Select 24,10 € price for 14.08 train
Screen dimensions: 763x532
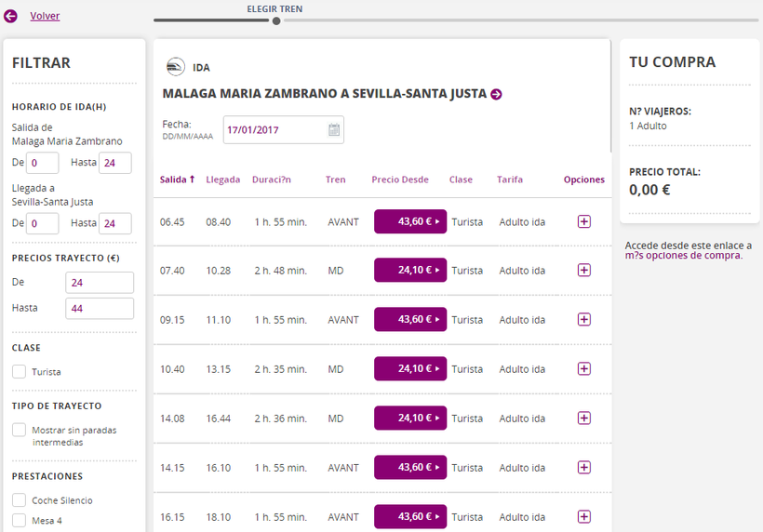click(410, 419)
